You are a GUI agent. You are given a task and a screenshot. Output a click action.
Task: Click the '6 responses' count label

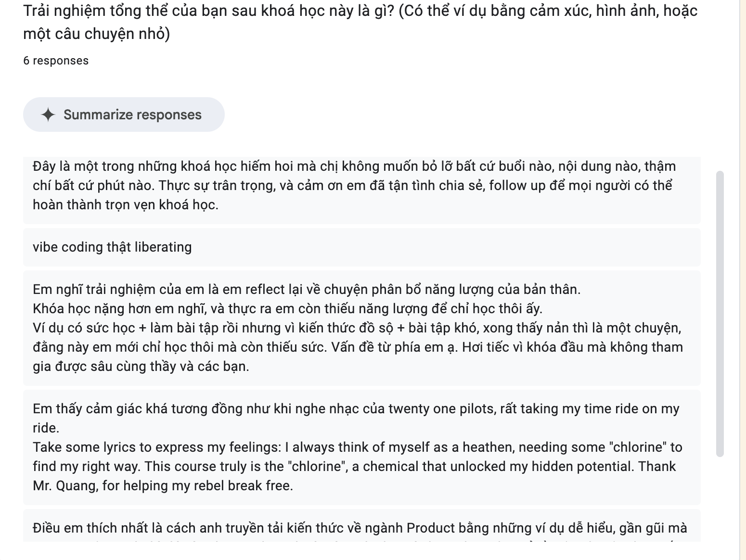[x=56, y=61]
